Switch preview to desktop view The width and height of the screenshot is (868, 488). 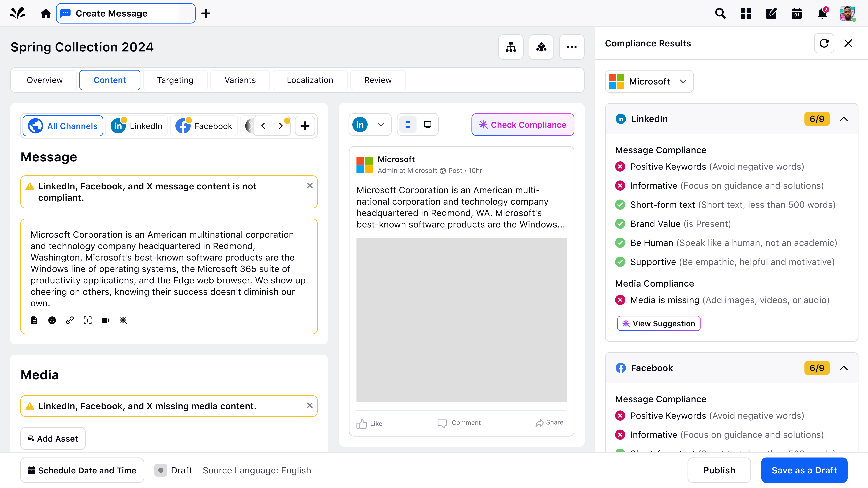[x=428, y=125]
